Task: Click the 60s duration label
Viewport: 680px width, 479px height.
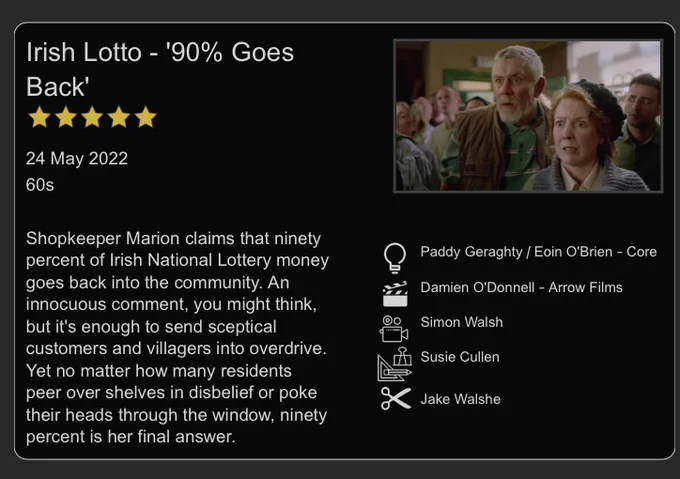Action: tap(40, 185)
